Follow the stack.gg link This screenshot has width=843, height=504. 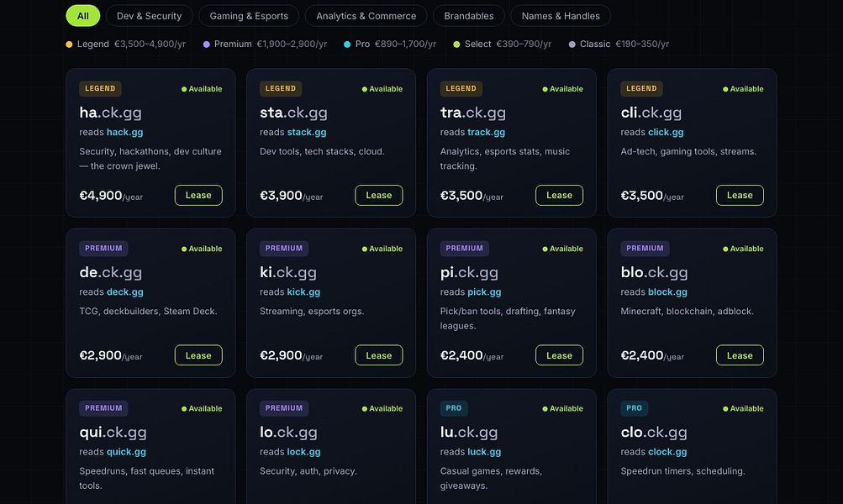click(x=307, y=132)
